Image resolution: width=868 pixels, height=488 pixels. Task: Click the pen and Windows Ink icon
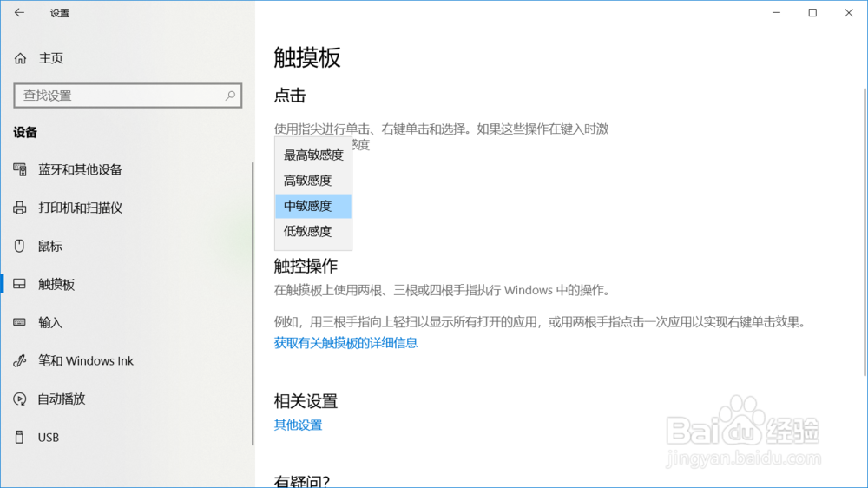[x=20, y=360]
